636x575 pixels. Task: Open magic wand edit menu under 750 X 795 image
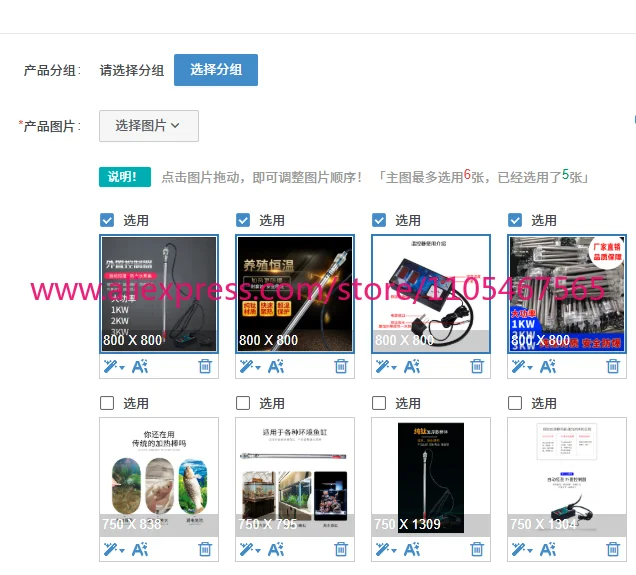click(x=249, y=549)
